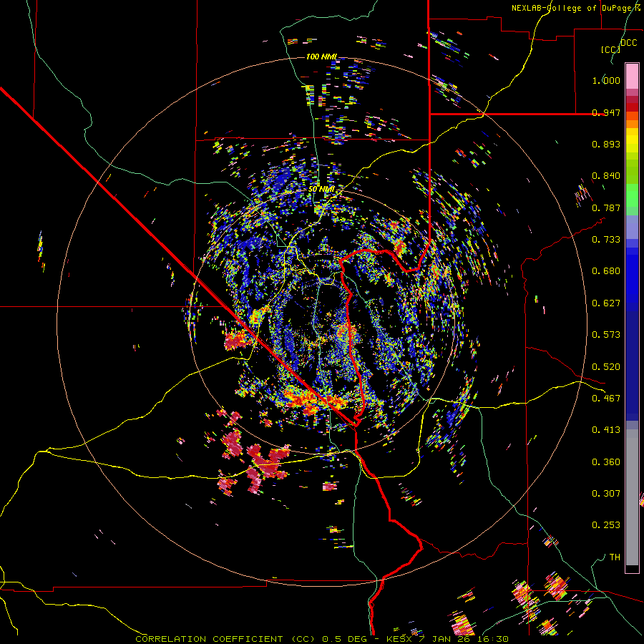Click the 0.520 legend value
Image resolution: width=644 pixels, height=644 pixels.
[606, 367]
